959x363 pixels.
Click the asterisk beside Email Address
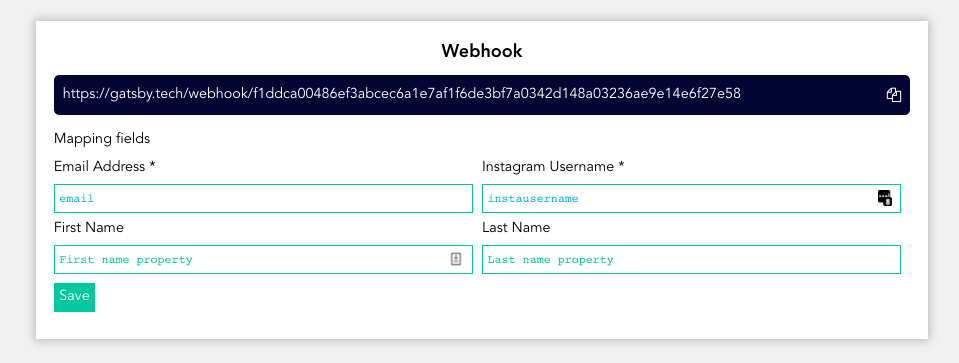[152, 165]
